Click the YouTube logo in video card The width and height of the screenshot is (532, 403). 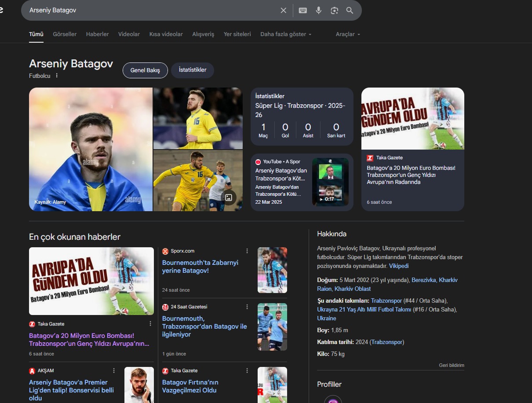[258, 161]
